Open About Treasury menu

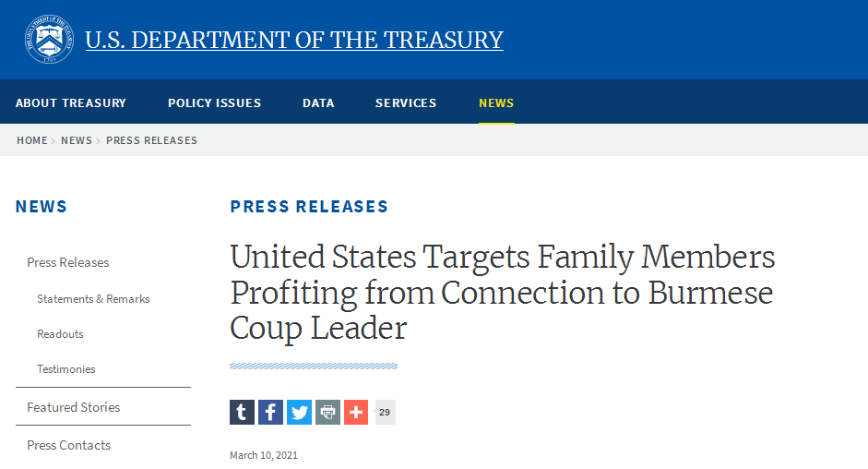71,103
